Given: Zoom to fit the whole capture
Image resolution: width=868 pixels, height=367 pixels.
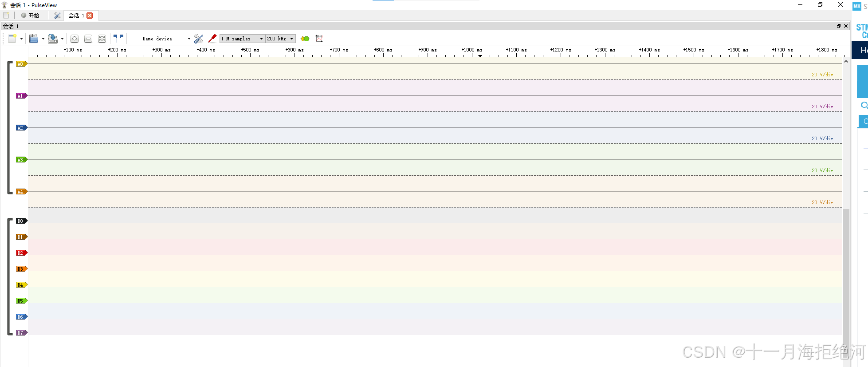Looking at the screenshot, I should tap(102, 39).
